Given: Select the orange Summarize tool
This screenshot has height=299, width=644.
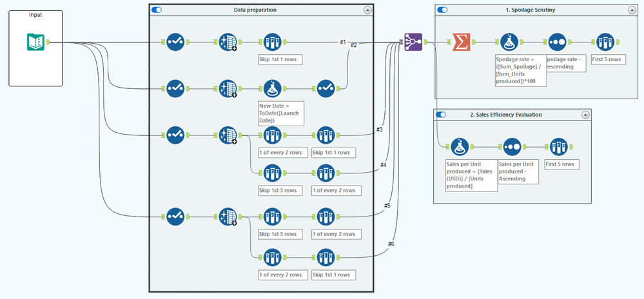Looking at the screenshot, I should 461,42.
